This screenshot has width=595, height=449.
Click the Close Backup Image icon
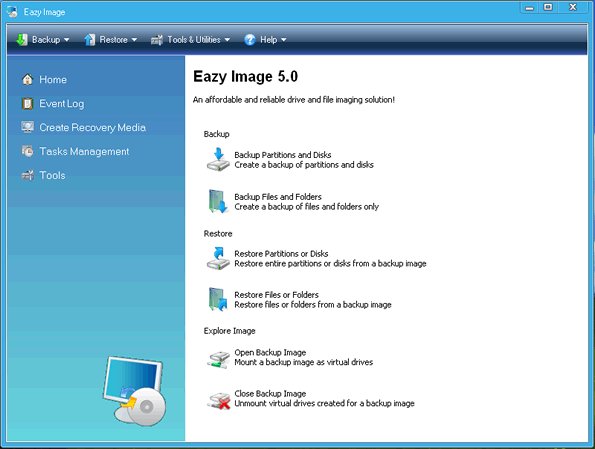(219, 400)
